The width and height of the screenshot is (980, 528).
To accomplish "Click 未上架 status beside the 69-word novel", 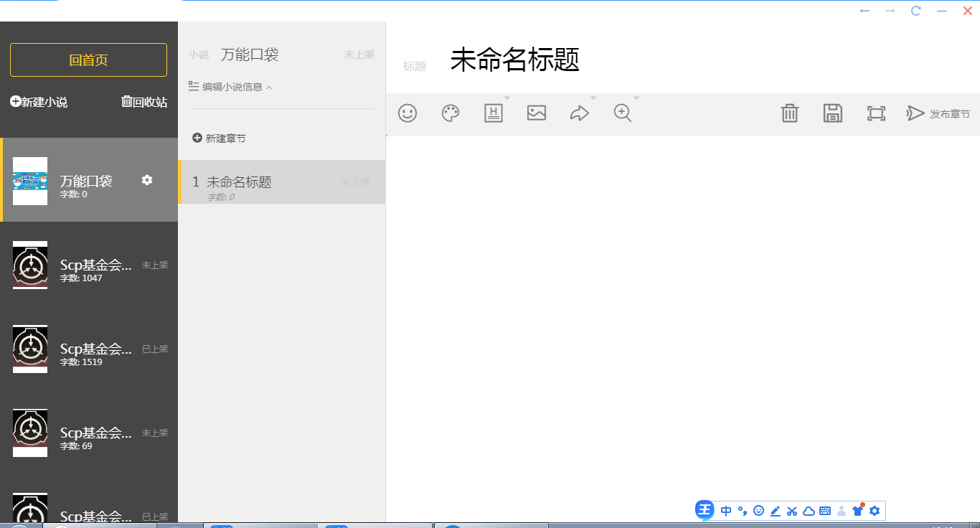I will (155, 433).
